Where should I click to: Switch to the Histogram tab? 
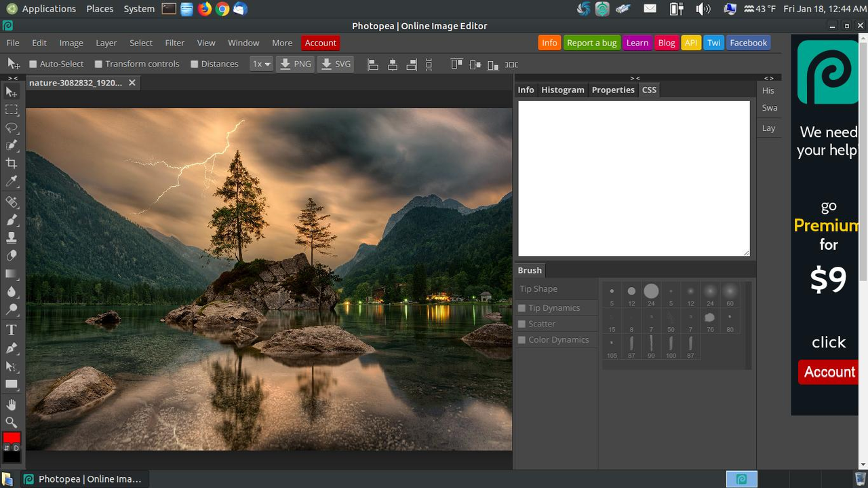tap(562, 90)
